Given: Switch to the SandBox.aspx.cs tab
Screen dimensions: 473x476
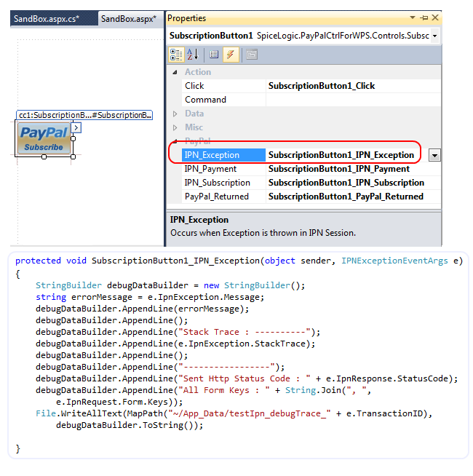Looking at the screenshot, I should click(x=54, y=19).
